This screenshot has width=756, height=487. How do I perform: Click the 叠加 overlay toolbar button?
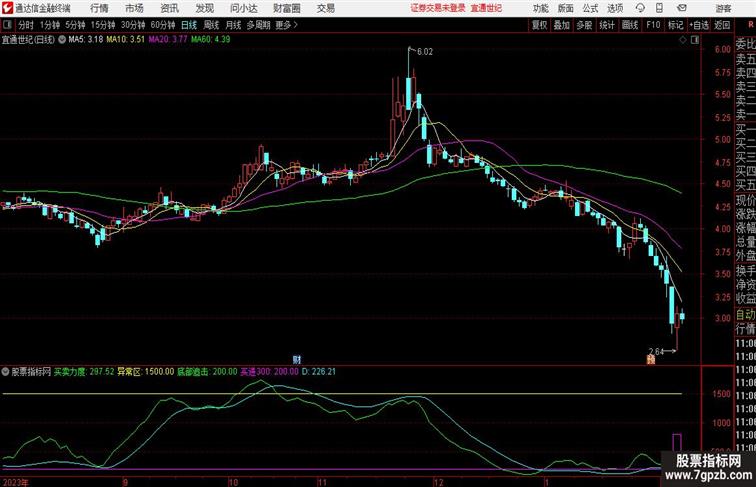click(562, 25)
